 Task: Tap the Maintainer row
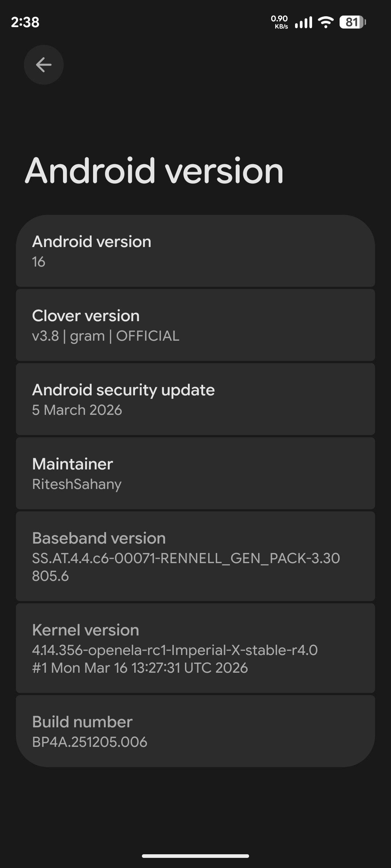tap(195, 473)
